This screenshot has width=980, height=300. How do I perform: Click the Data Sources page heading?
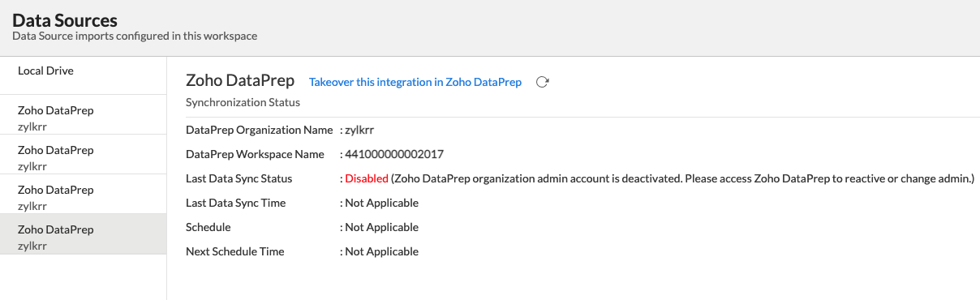65,20
